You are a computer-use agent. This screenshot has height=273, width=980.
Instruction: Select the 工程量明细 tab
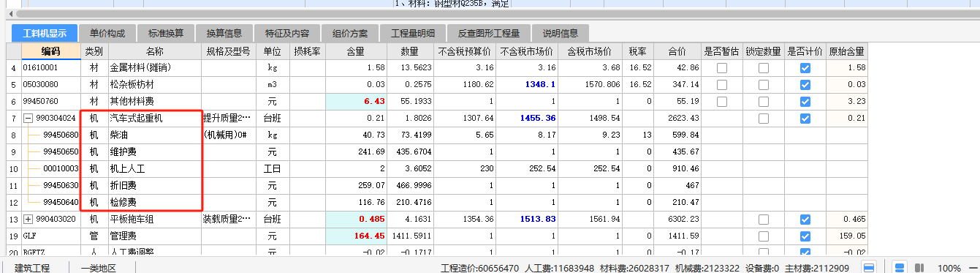click(x=413, y=34)
